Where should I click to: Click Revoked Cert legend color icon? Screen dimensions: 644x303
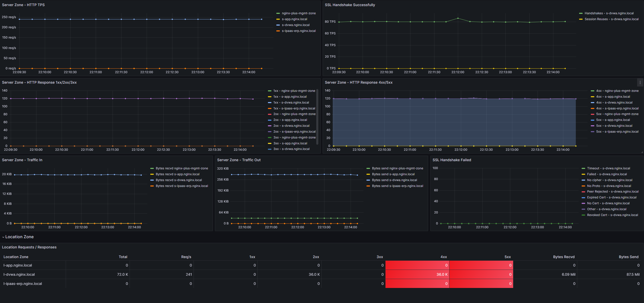tap(583, 215)
